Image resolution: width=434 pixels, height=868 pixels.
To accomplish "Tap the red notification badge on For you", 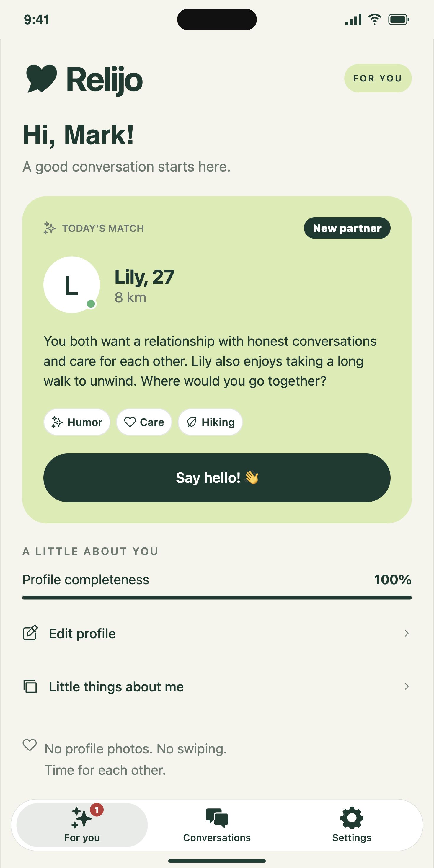I will (x=97, y=810).
